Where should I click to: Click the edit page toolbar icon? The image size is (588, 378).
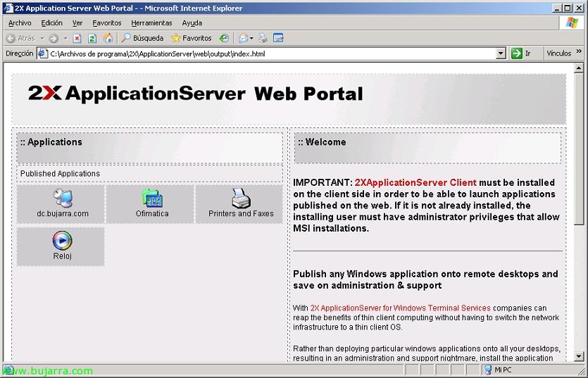click(278, 38)
